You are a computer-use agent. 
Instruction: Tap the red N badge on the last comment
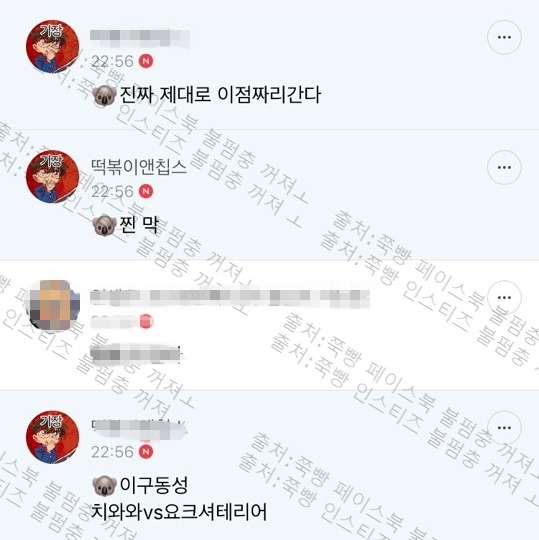coord(146,452)
